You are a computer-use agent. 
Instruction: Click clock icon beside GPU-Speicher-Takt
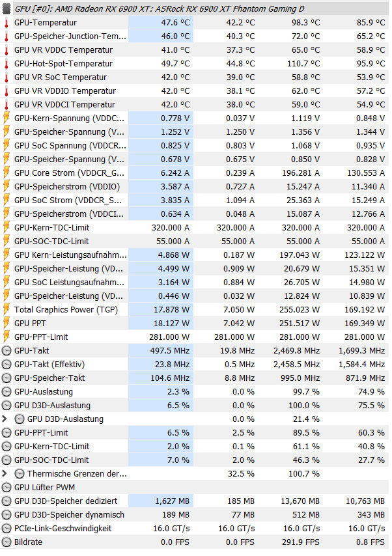tap(7, 378)
